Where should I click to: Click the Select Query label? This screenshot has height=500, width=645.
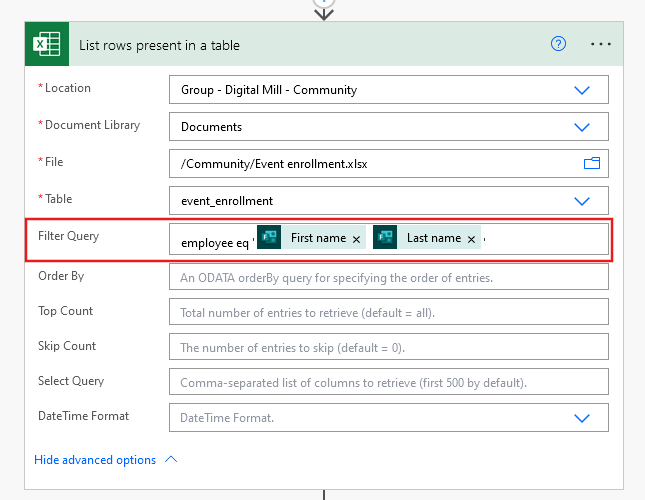click(71, 381)
